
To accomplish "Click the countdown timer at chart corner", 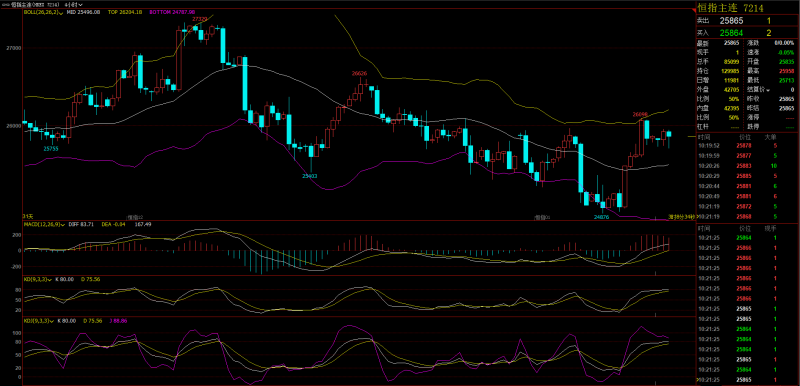I will pos(682,217).
